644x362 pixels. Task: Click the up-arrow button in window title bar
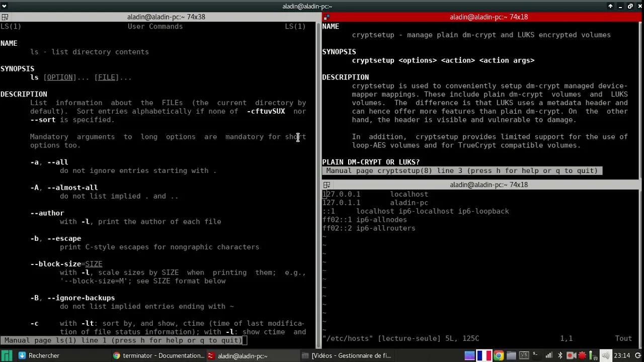pyautogui.click(x=610, y=6)
